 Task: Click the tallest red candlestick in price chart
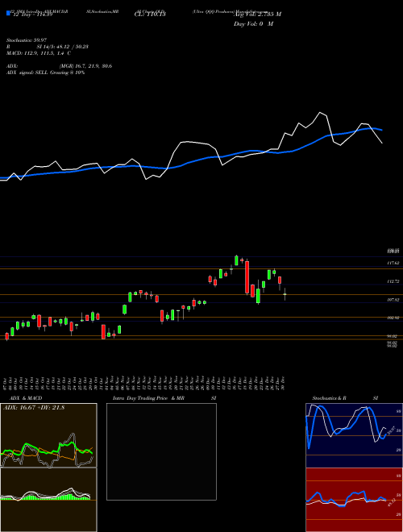(x=247, y=277)
